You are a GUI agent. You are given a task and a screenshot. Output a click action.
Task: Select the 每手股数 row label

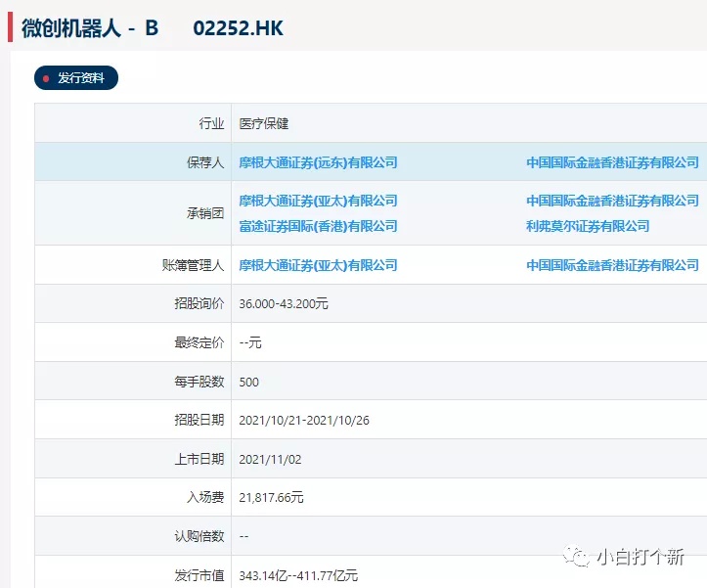coord(199,383)
